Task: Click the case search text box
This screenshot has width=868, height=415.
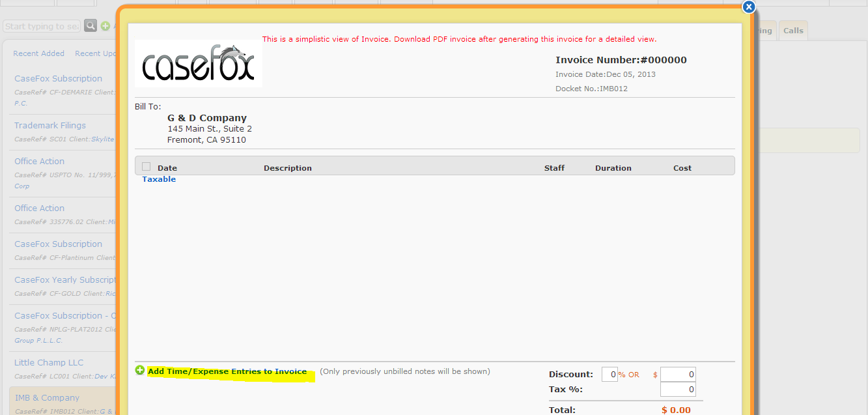Action: 42,26
